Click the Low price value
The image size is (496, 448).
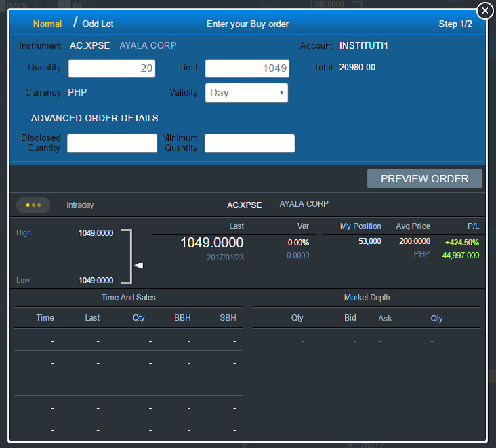pyautogui.click(x=96, y=281)
